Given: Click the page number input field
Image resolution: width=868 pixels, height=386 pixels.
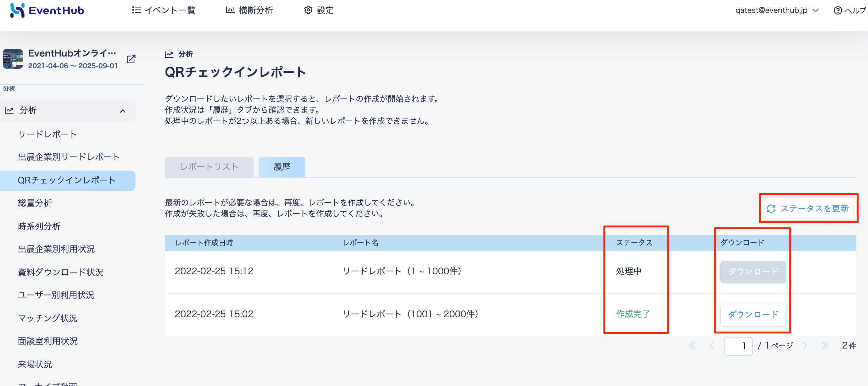Looking at the screenshot, I should pyautogui.click(x=738, y=346).
